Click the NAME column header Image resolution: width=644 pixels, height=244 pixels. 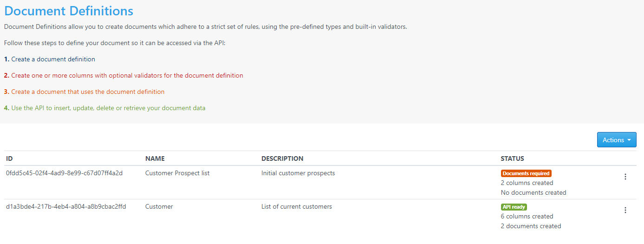[x=155, y=158]
